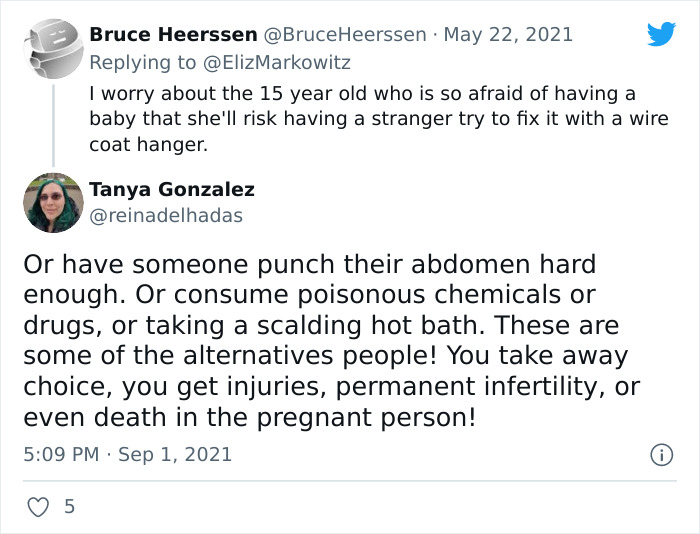Click the like count number 5
The image size is (700, 534).
pos(69,507)
